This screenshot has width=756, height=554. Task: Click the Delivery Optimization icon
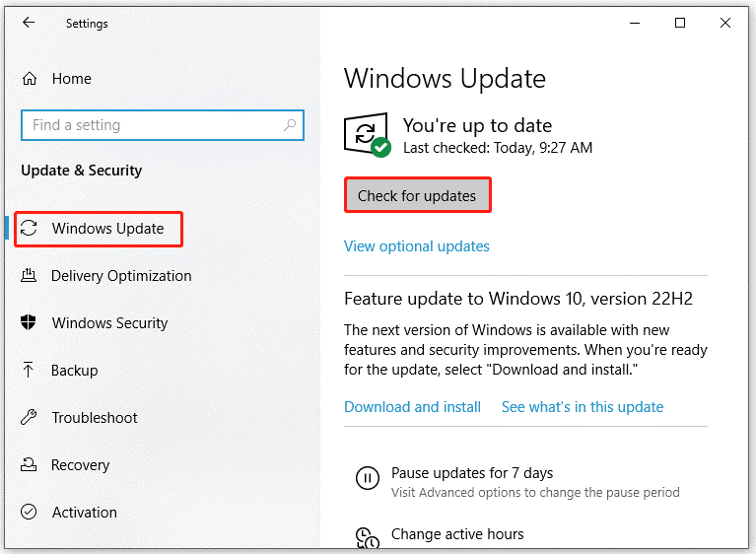click(29, 275)
